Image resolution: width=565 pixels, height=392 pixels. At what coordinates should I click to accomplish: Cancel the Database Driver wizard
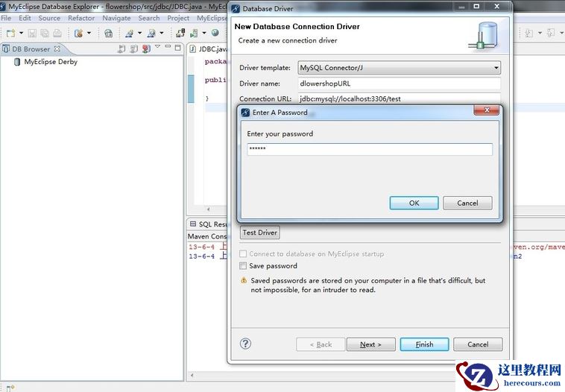(478, 344)
